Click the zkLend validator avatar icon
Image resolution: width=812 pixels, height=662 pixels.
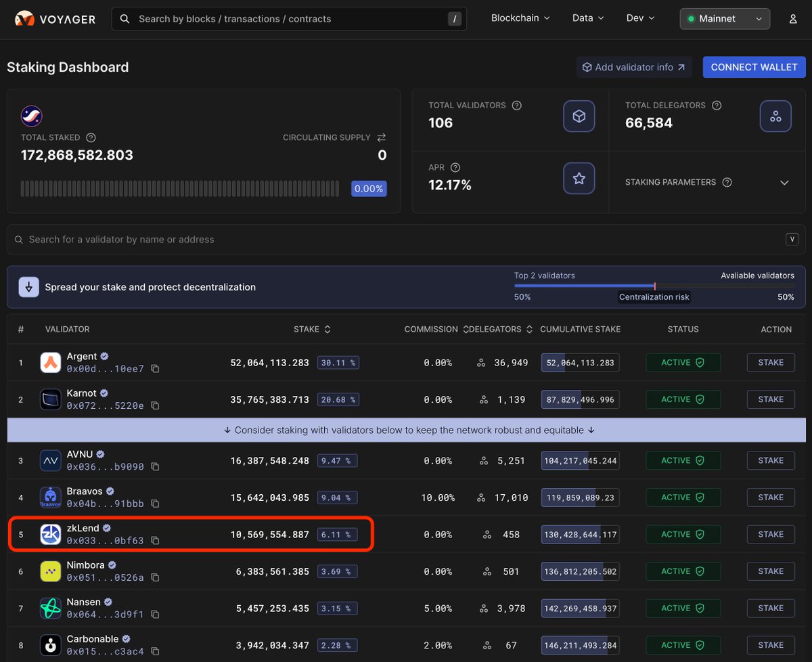[51, 534]
